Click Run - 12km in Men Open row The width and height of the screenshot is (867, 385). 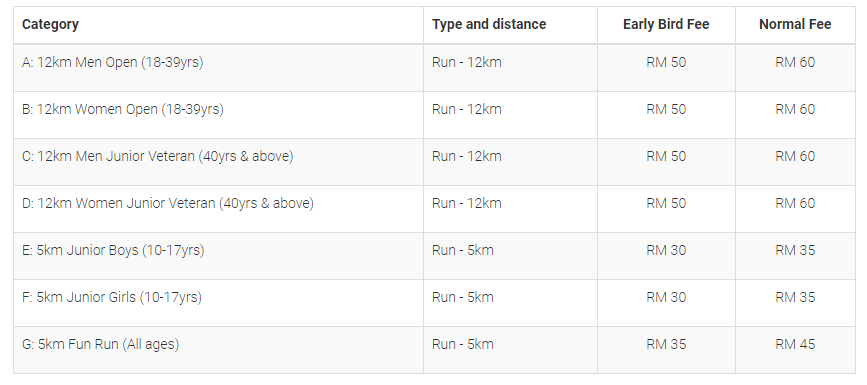(467, 63)
